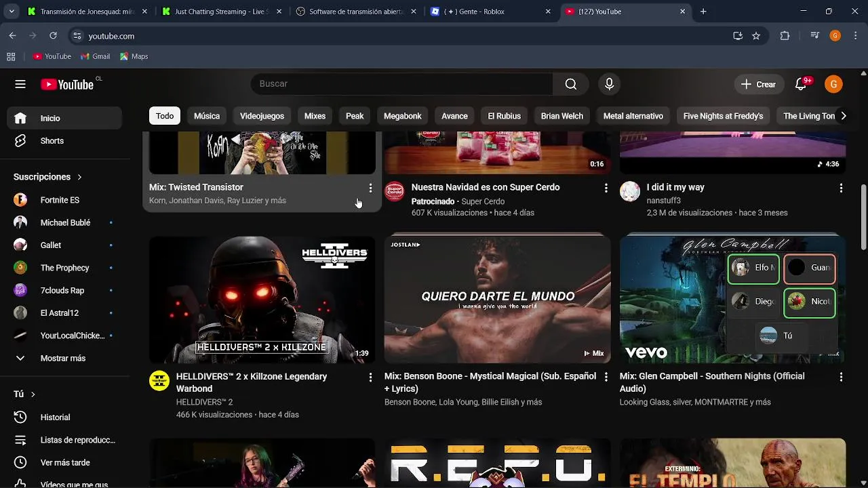Close the Transmisión de Jonesquad tab
This screenshot has height=488, width=868.
coord(144,12)
